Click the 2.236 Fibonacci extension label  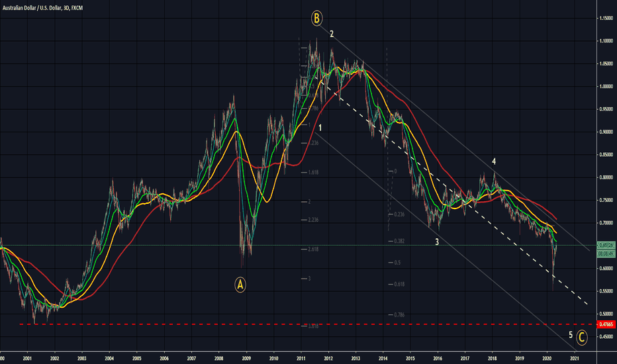[x=314, y=220]
